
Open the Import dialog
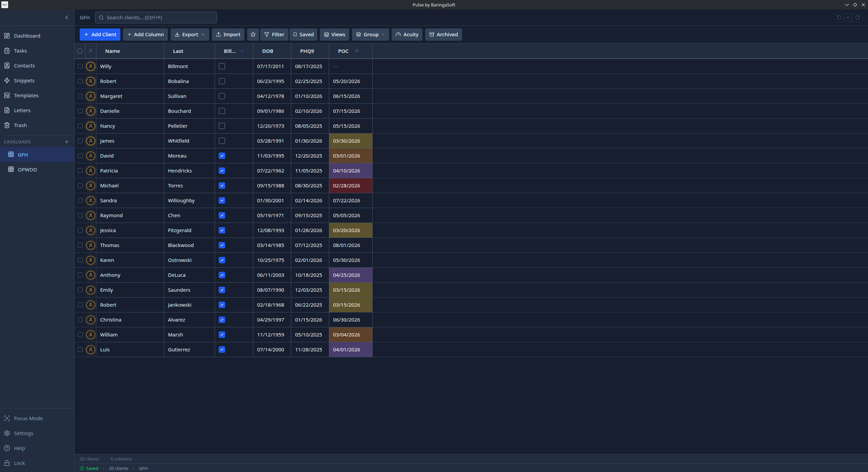pyautogui.click(x=228, y=34)
